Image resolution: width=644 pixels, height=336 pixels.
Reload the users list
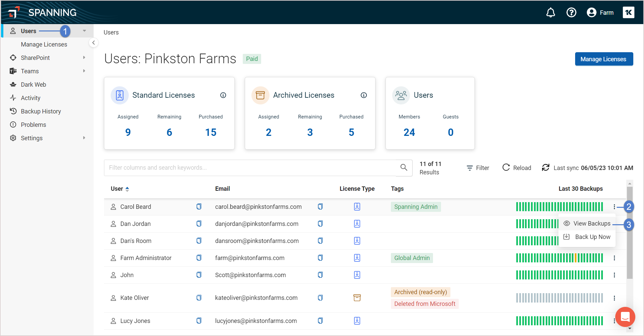(x=517, y=168)
